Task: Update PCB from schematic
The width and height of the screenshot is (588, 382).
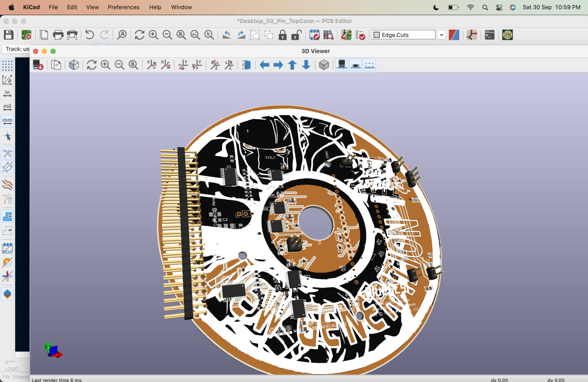Action: [346, 35]
